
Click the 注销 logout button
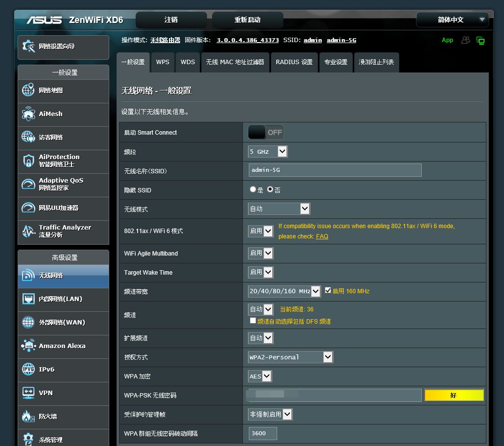click(x=171, y=20)
